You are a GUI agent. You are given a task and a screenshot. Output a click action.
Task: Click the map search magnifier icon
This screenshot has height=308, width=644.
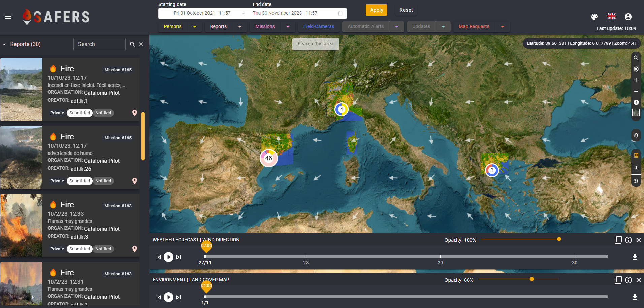(636, 58)
